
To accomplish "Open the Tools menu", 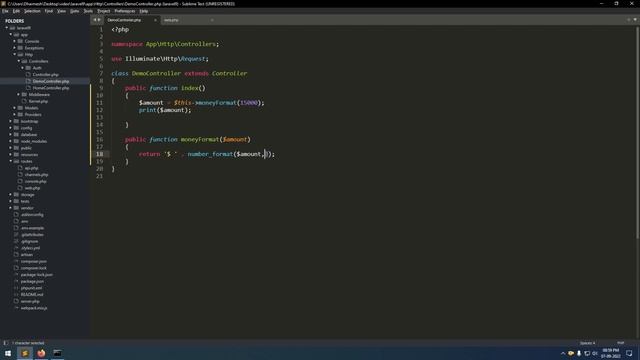I will point(88,11).
